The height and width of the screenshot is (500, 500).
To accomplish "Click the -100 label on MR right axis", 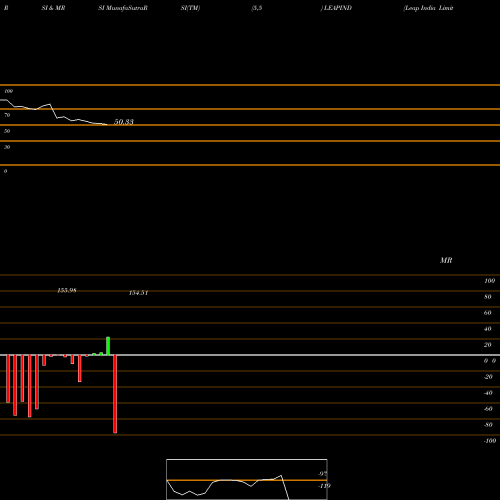I will click(x=490, y=441).
